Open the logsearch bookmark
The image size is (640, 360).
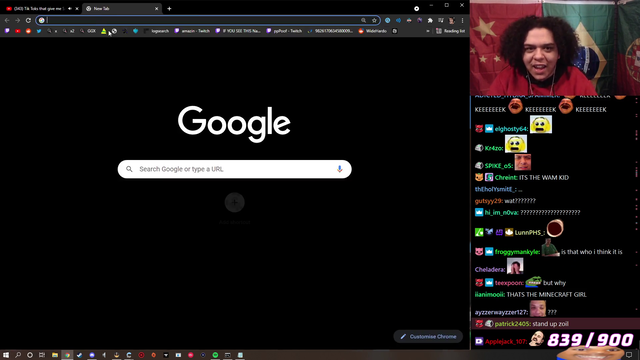(156, 31)
